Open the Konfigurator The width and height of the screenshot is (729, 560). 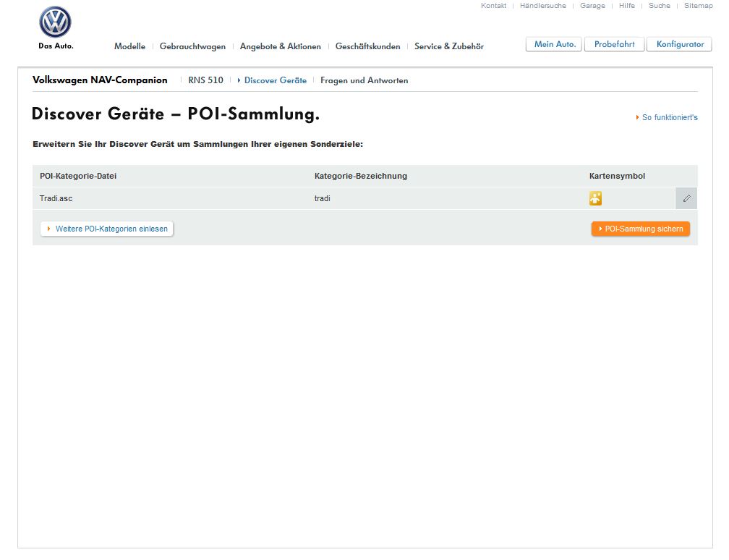click(x=679, y=44)
